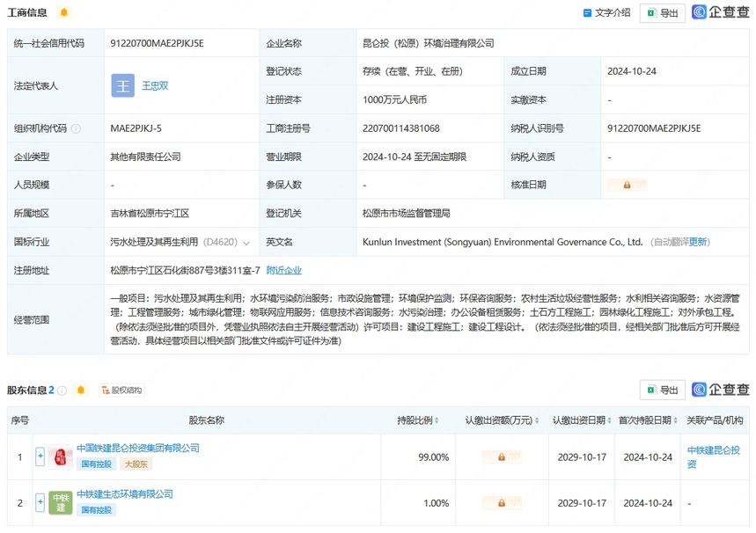Viewport: 756px width, 533px height.
Task: Open 中铁建生态环境有限公司 company page
Action: (x=125, y=494)
